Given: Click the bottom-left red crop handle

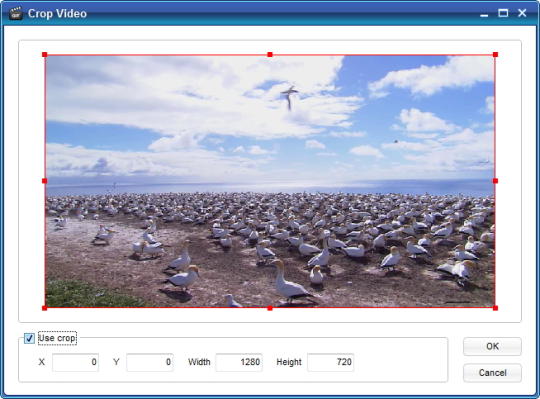Looking at the screenshot, I should coord(44,308).
